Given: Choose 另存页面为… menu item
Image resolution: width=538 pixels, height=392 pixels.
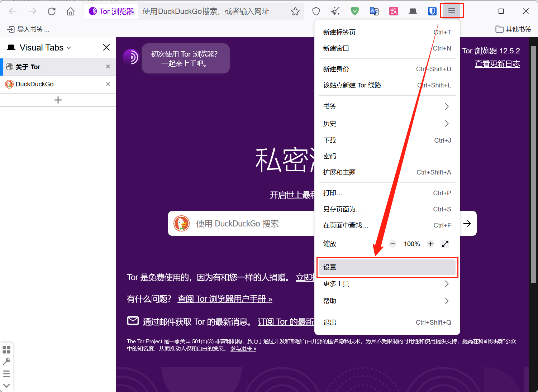Looking at the screenshot, I should click(387, 209).
